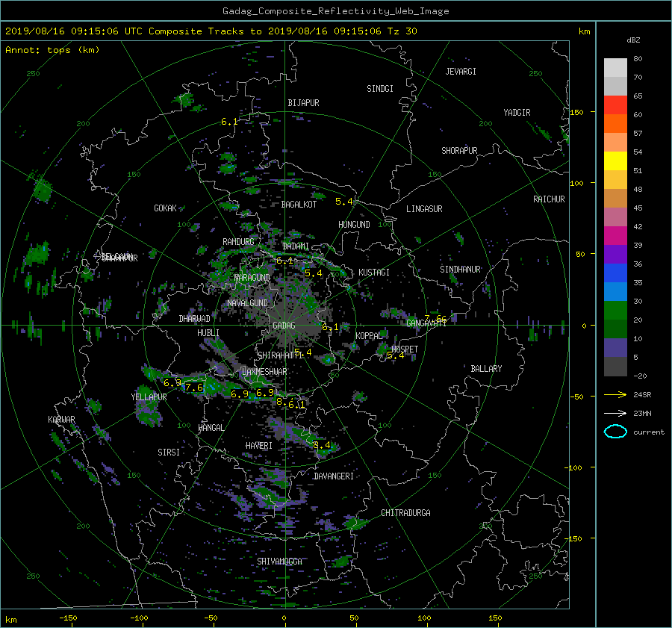The image size is (672, 628).
Task: Click the KUSTAGI city label
Action: coord(374,273)
